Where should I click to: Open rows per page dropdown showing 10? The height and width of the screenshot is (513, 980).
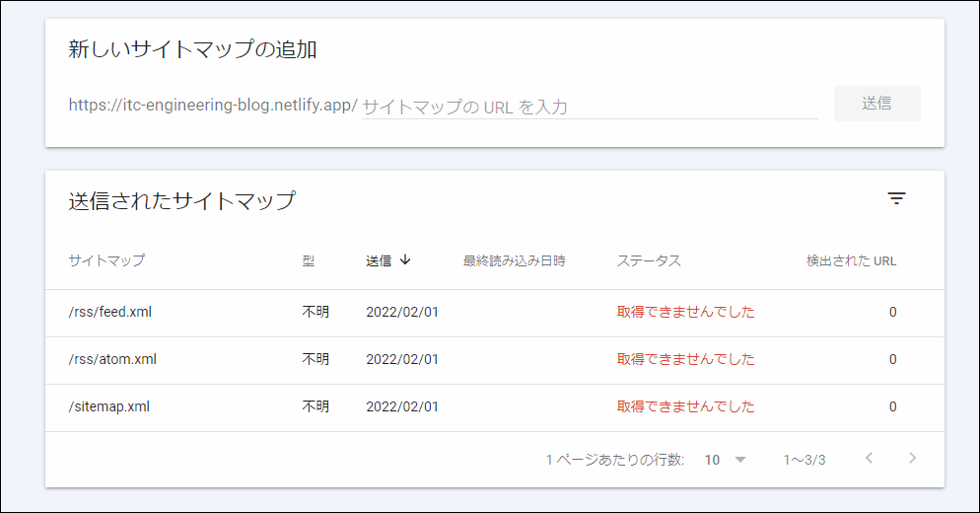tap(725, 460)
